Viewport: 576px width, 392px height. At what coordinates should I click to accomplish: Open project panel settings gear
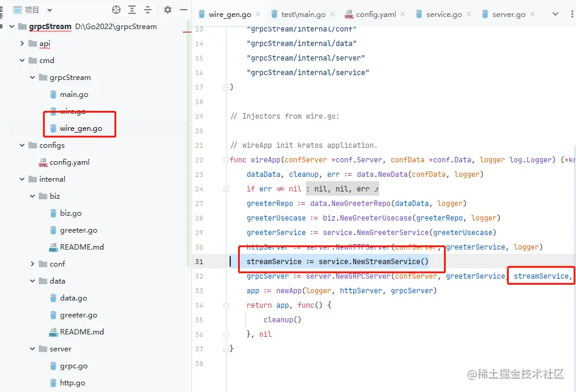coord(168,10)
